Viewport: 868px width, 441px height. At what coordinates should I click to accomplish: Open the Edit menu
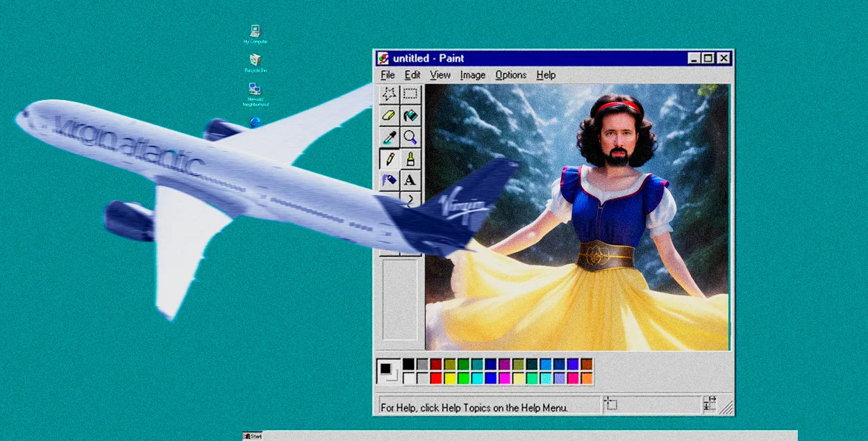[x=412, y=75]
